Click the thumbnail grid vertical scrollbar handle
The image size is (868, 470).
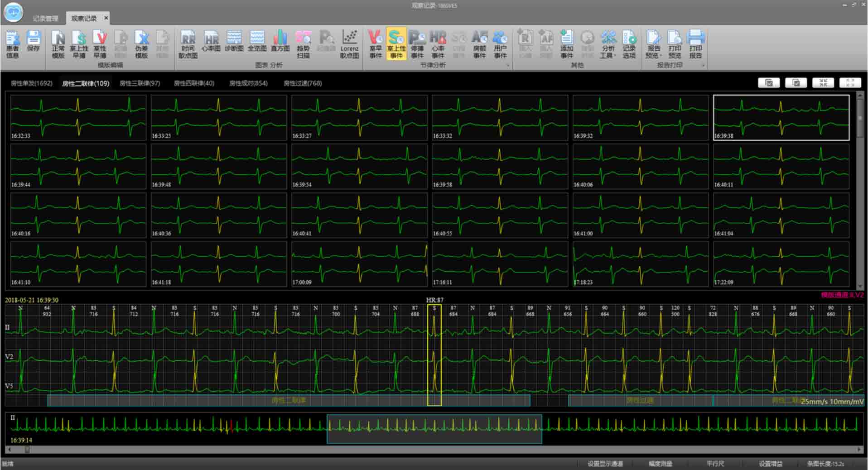coord(860,119)
